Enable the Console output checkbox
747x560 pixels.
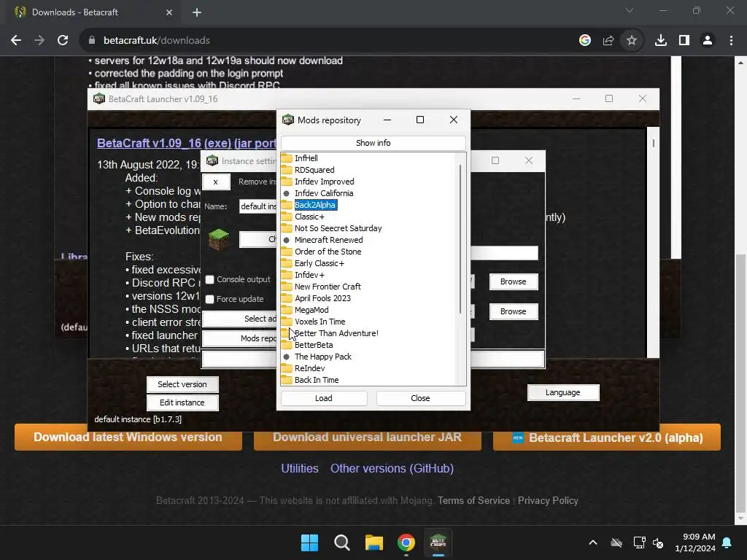[209, 279]
